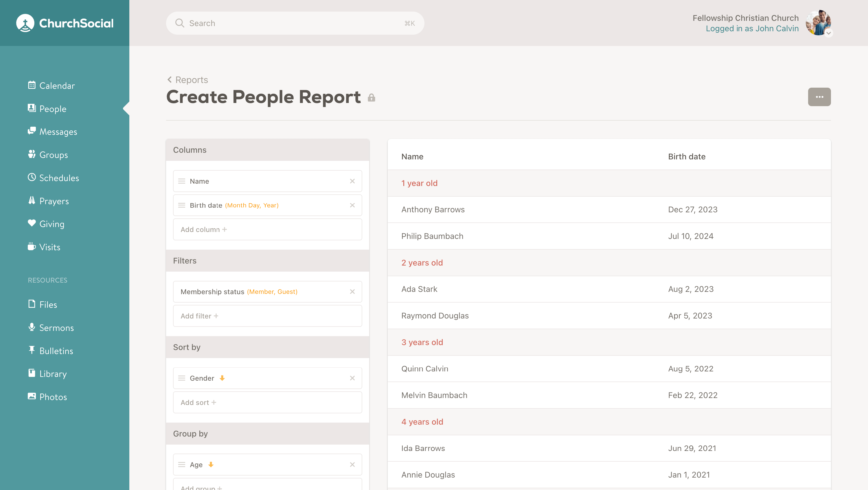Toggle Age group direction arrow
Viewport: 868px width, 490px height.
211,465
